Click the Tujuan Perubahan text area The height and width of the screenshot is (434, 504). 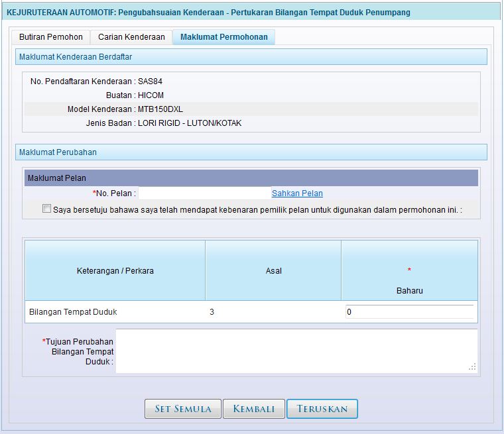(x=296, y=351)
